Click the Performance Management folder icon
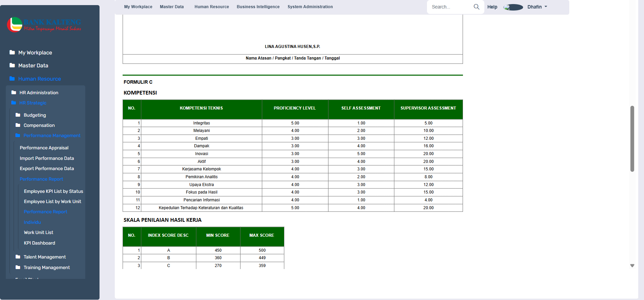This screenshot has width=644, height=300. click(18, 135)
